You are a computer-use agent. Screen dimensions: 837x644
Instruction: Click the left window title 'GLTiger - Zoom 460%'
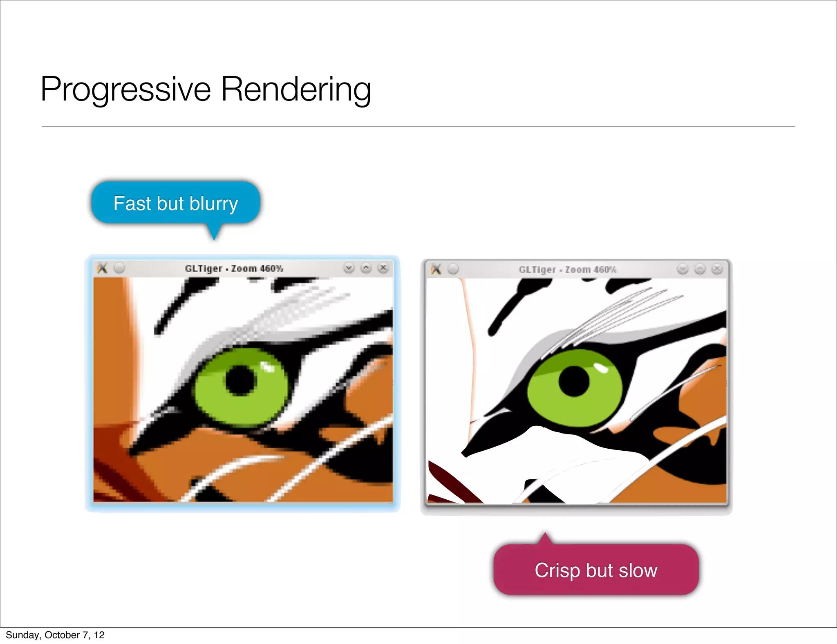tap(234, 268)
